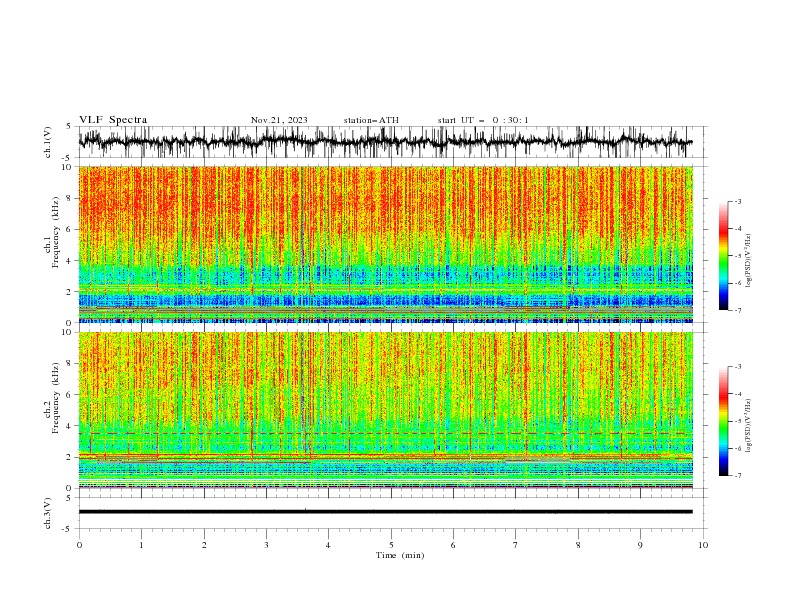Click the time axis tick label '10'
This screenshot has height=612, width=792.
pyautogui.click(x=703, y=545)
